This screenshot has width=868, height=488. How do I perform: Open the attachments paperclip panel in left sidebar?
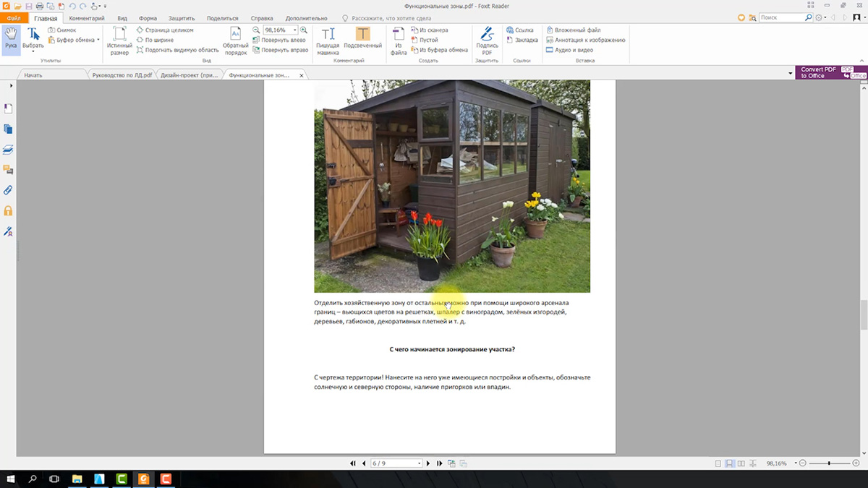click(8, 190)
